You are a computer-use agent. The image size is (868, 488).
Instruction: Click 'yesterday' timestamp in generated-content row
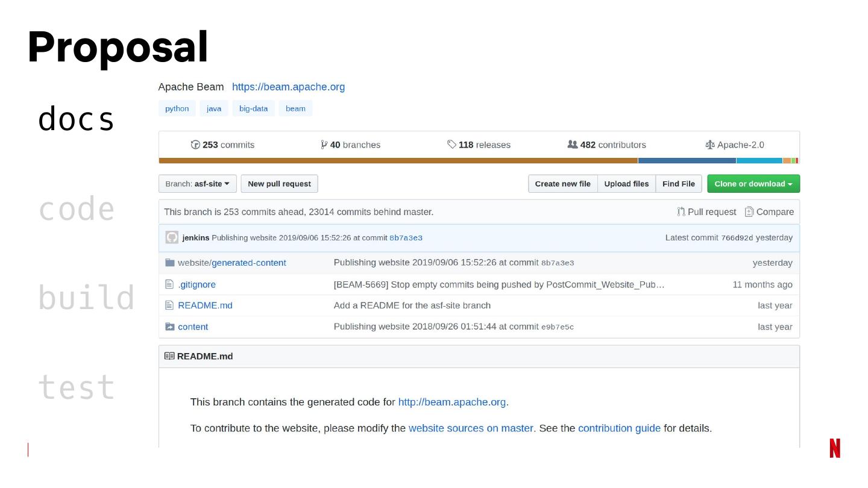pos(773,263)
